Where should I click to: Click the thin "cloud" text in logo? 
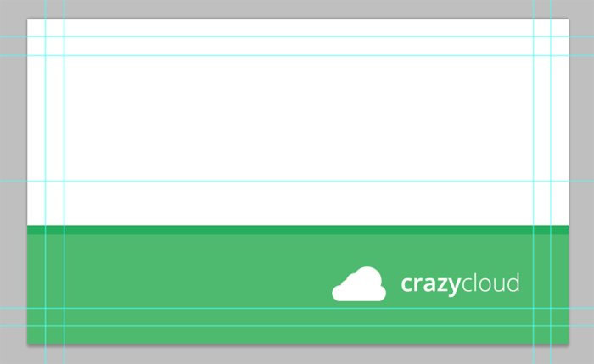[x=490, y=283]
